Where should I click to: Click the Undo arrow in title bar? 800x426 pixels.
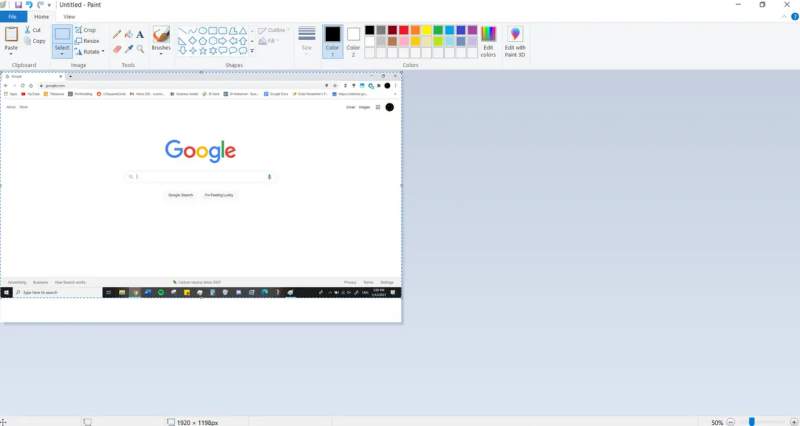click(29, 5)
